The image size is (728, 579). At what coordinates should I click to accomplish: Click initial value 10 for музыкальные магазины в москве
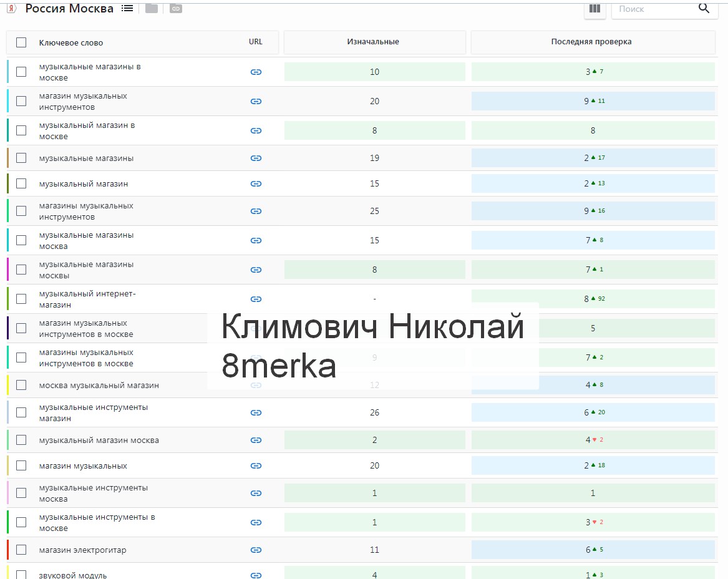[375, 72]
